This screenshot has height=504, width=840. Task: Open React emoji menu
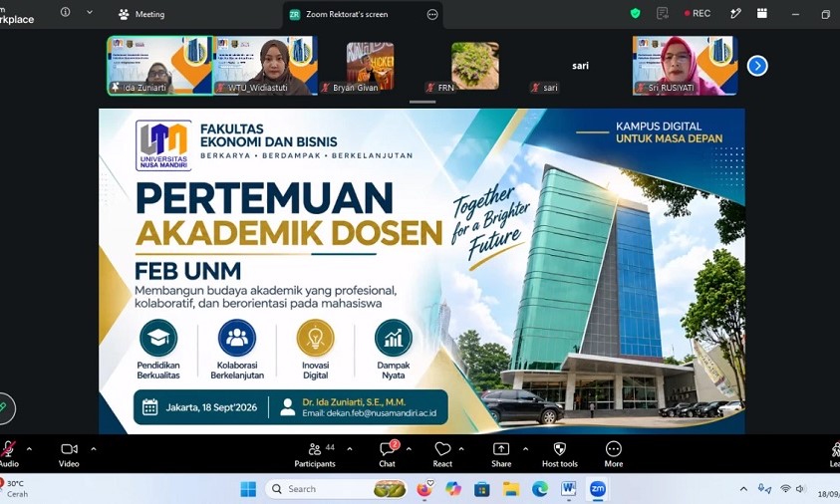pos(442,454)
